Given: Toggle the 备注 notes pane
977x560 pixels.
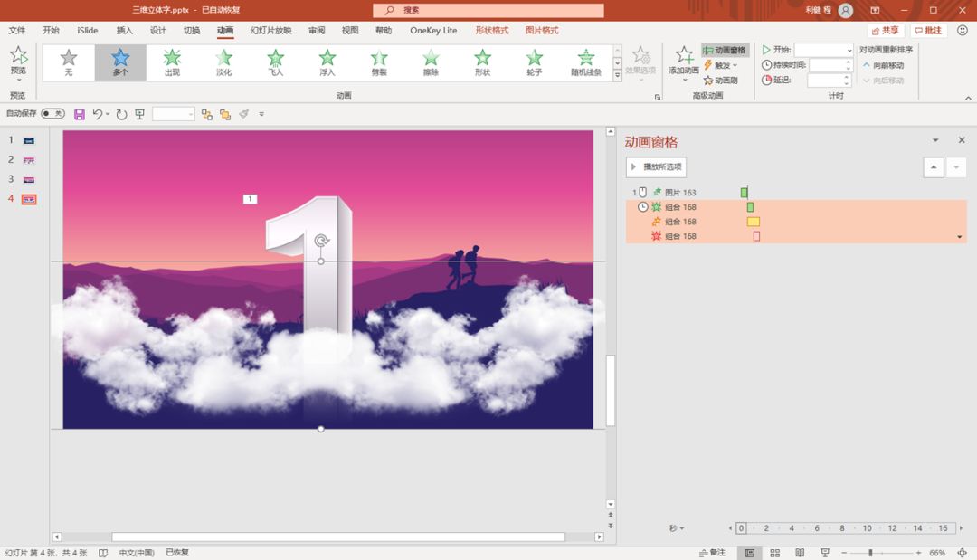Looking at the screenshot, I should pyautogui.click(x=712, y=553).
